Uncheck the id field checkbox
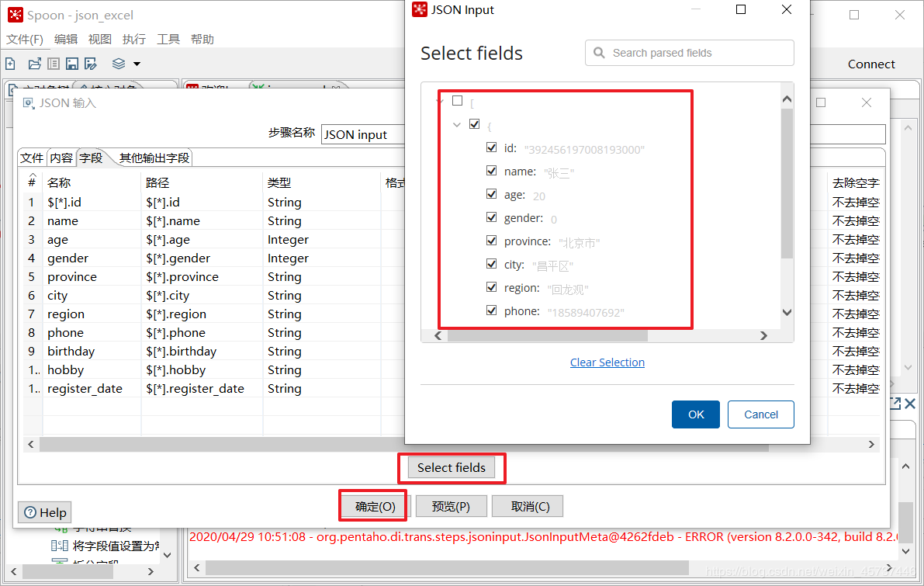This screenshot has width=924, height=586. [491, 147]
